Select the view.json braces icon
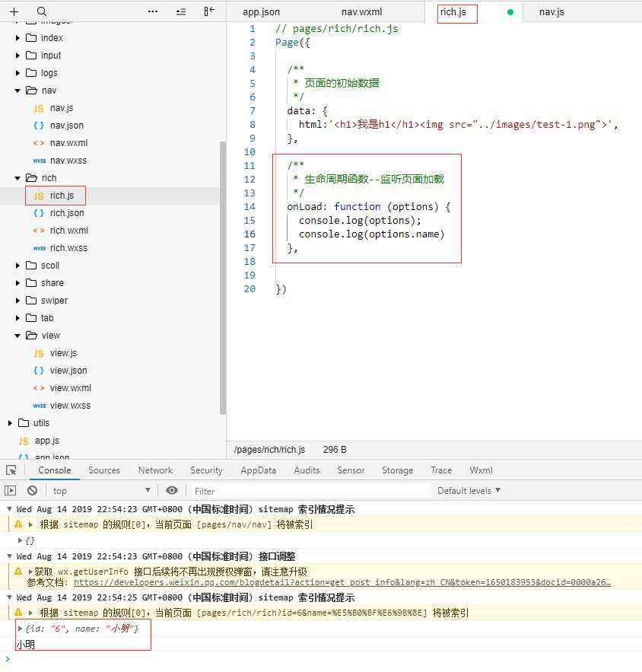Viewport: 642px width, 672px height. tap(39, 371)
